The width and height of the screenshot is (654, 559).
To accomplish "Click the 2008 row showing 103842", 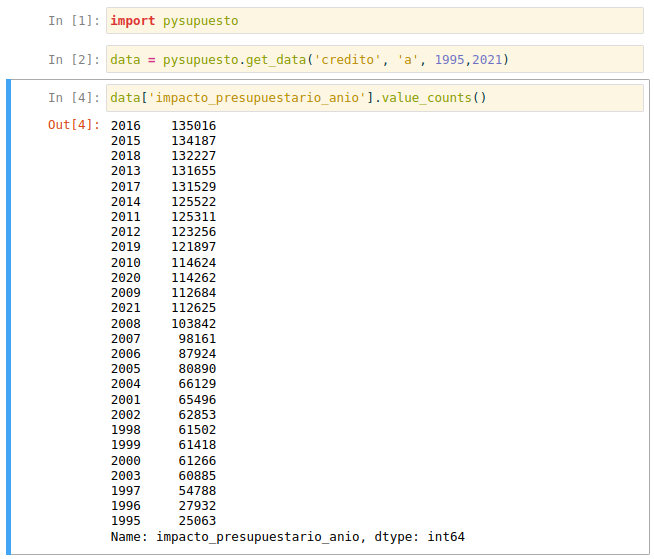I will point(163,323).
